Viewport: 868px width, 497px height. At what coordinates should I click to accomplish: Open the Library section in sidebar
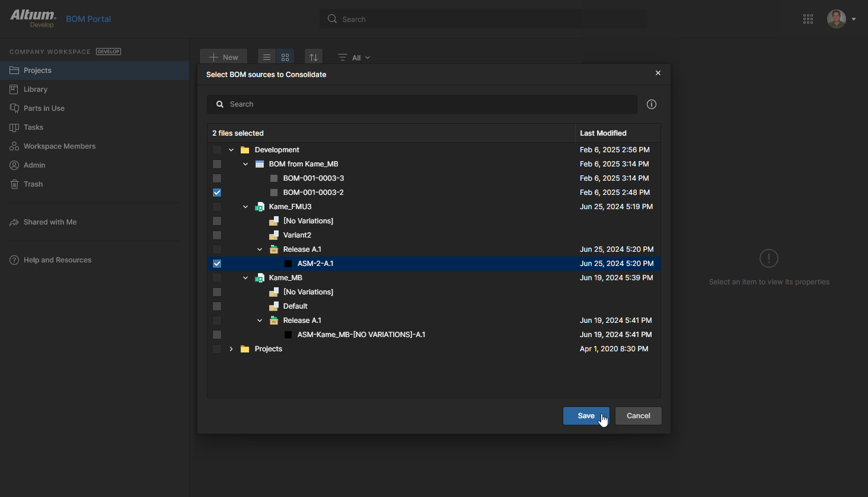(x=36, y=89)
